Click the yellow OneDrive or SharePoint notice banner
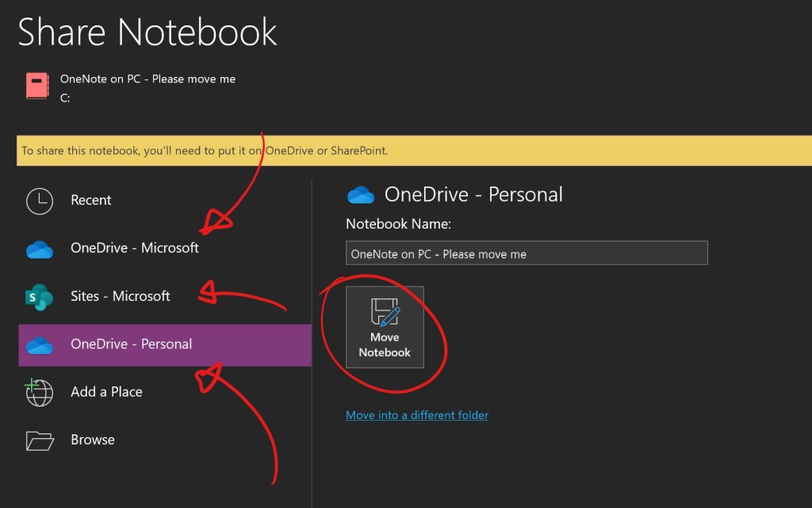The image size is (812, 508). pyautogui.click(x=412, y=150)
